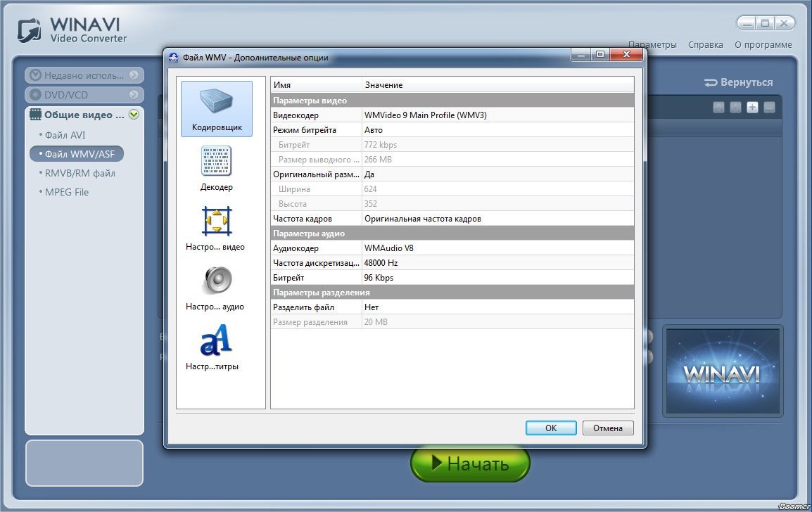This screenshot has width=812, height=512.
Task: Maximize the Дополнительные опции dialog
Action: pos(600,54)
